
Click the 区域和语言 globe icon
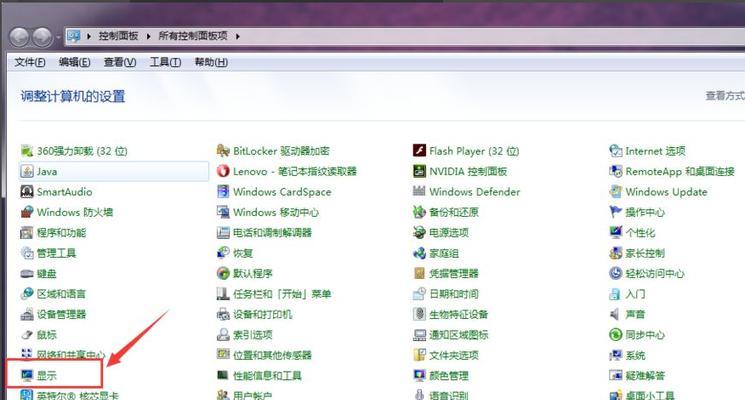click(x=27, y=294)
